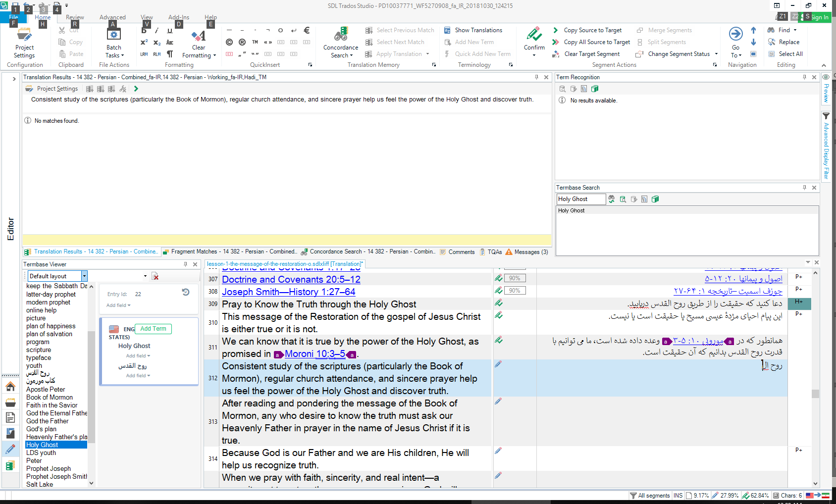The height and width of the screenshot is (504, 836).
Task: Toggle auto-hide pin on Term Recognition panel
Action: point(804,77)
